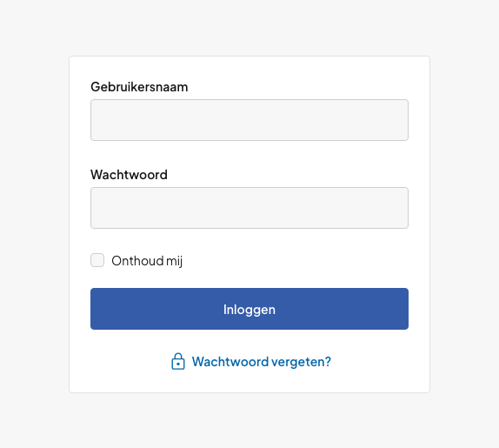
Task: Open the Wachtwoord vergeten? link
Action: coord(262,362)
